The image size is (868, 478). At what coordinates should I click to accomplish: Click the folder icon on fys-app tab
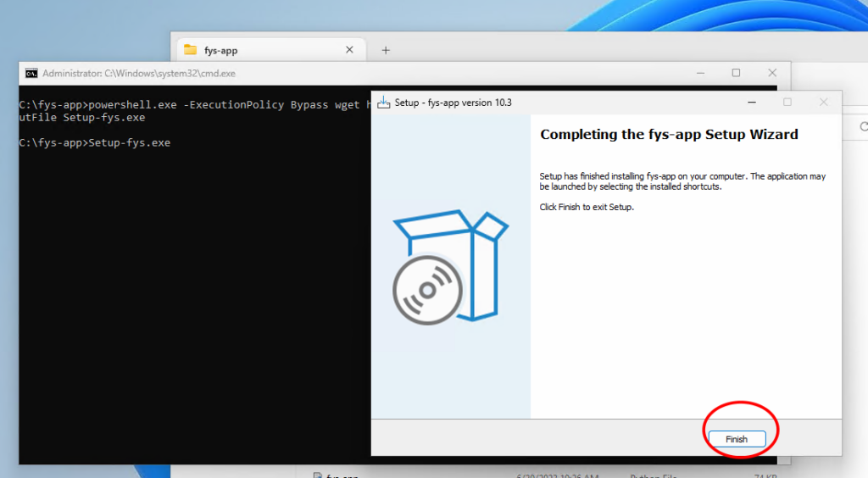coord(190,50)
